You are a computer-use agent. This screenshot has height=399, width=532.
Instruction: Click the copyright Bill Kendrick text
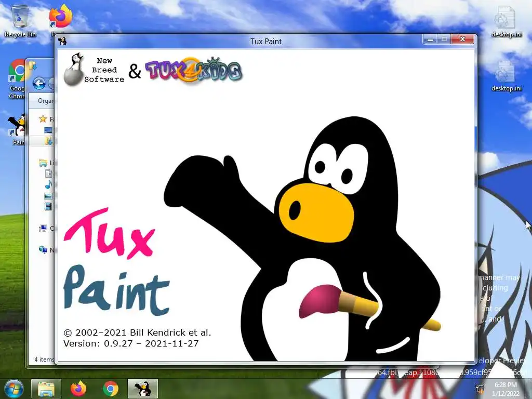137,332
